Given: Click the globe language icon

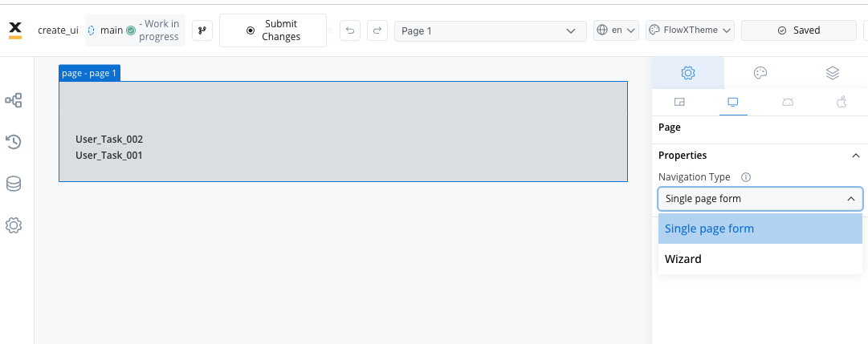Looking at the screenshot, I should pos(602,30).
